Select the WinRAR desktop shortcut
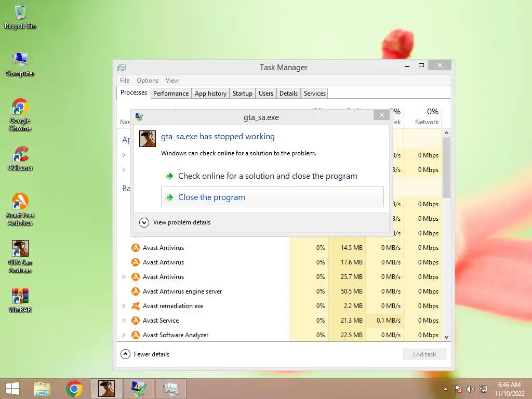The image size is (532, 399). click(x=20, y=300)
